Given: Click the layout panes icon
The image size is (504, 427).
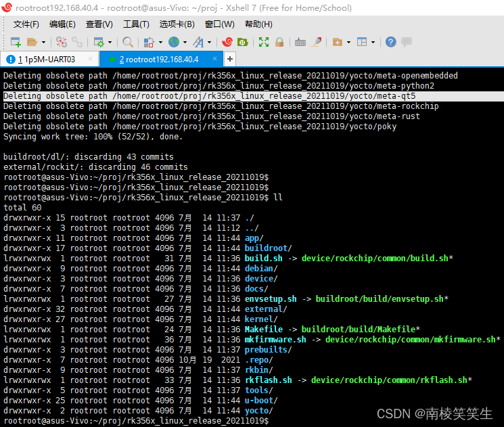Looking at the screenshot, I should pyautogui.click(x=362, y=42).
